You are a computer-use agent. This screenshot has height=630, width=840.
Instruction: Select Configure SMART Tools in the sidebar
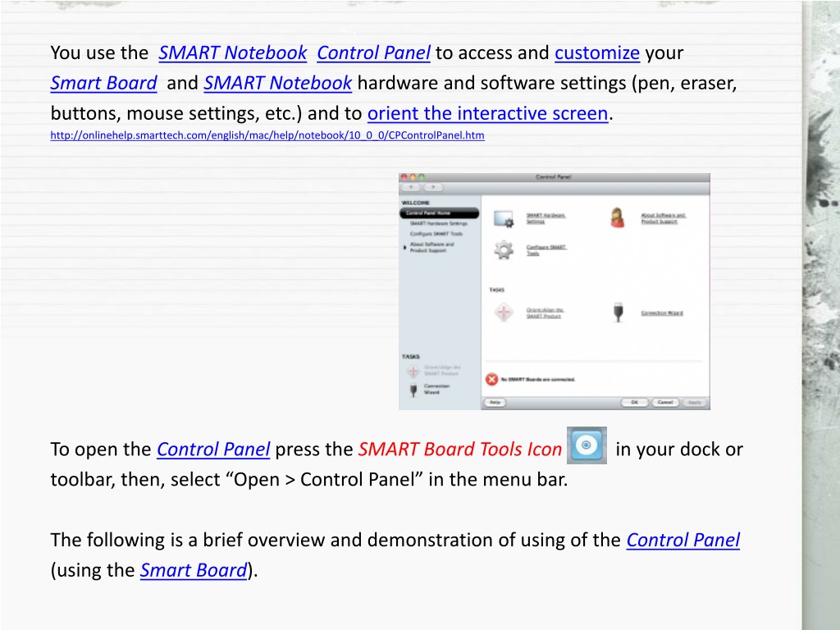(x=436, y=234)
